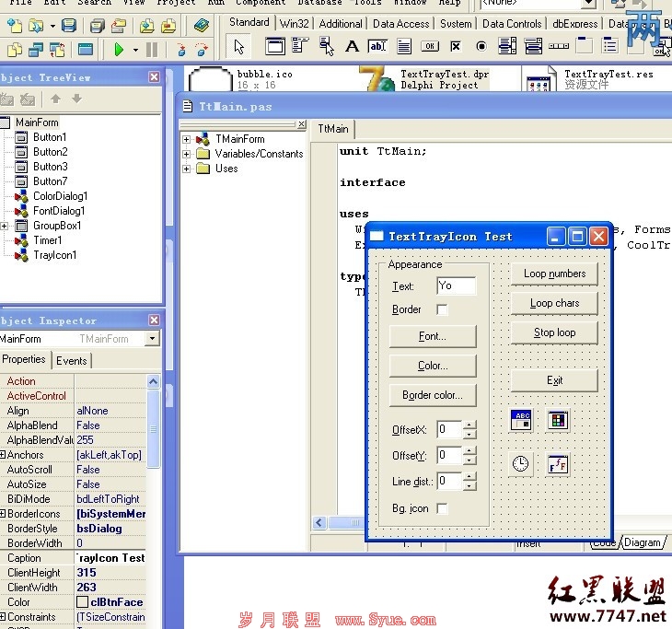Click the Text input field containing Yo
Viewport: 672px width, 629px height.
pos(457,285)
